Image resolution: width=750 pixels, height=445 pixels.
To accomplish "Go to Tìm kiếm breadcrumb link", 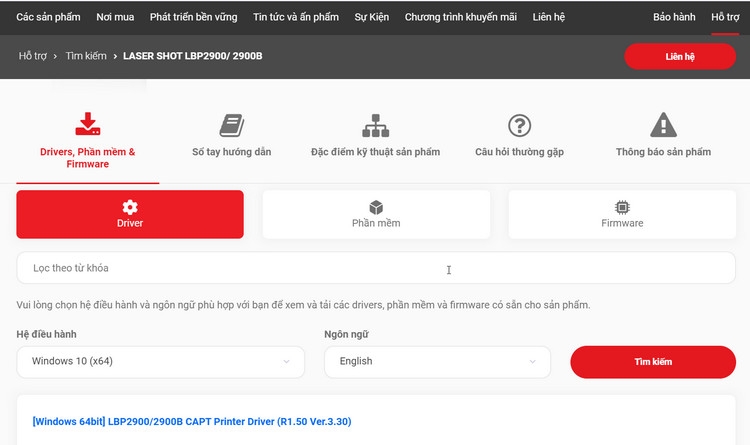I will (86, 56).
